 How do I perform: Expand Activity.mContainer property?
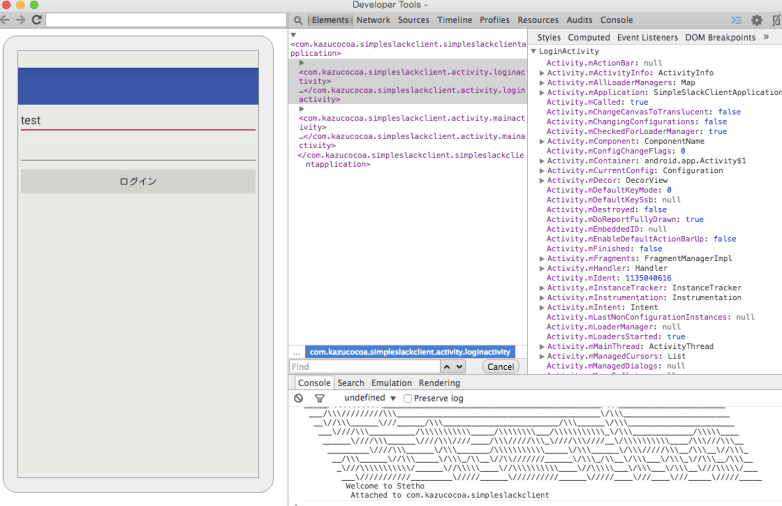pos(542,161)
